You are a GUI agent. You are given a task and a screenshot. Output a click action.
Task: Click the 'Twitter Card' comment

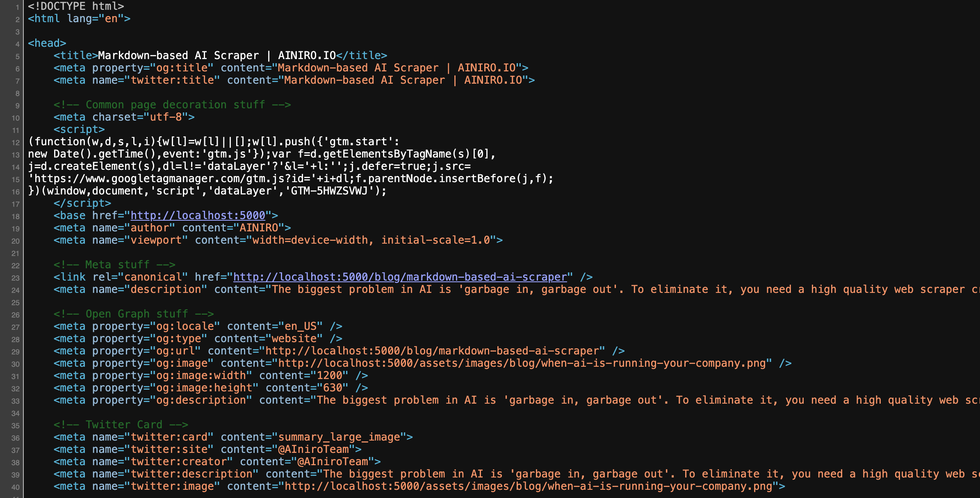coord(121,425)
